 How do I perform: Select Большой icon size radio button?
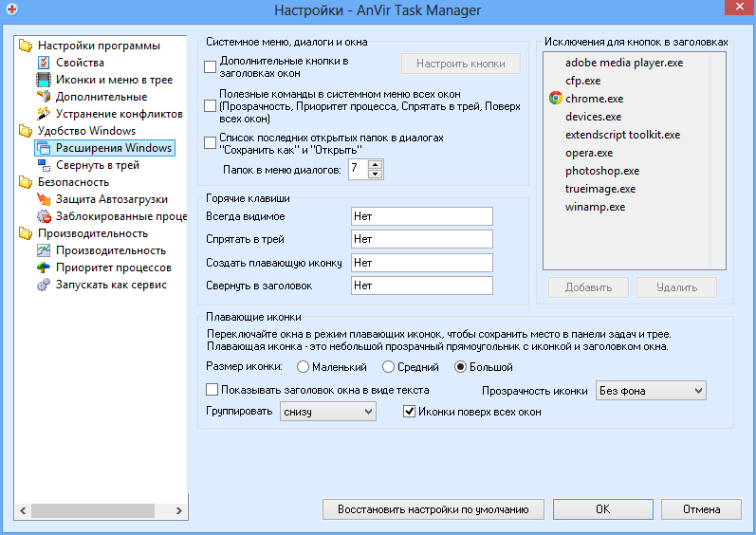pyautogui.click(x=460, y=367)
